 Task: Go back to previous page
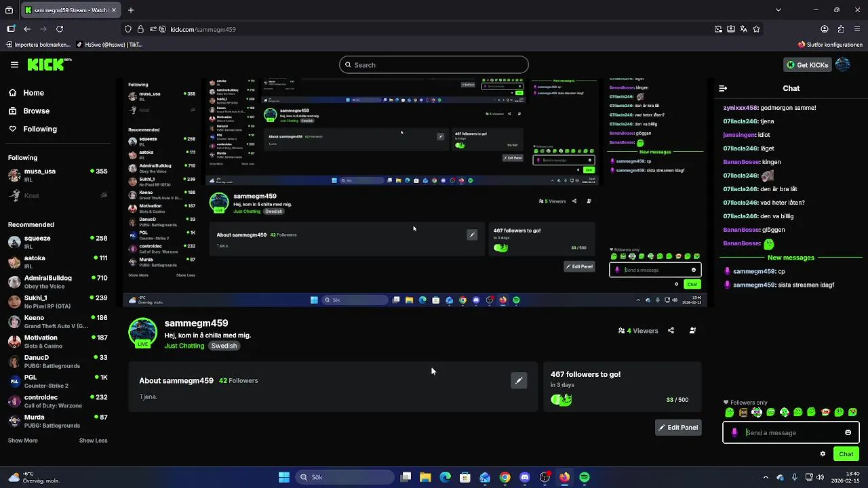click(x=27, y=29)
